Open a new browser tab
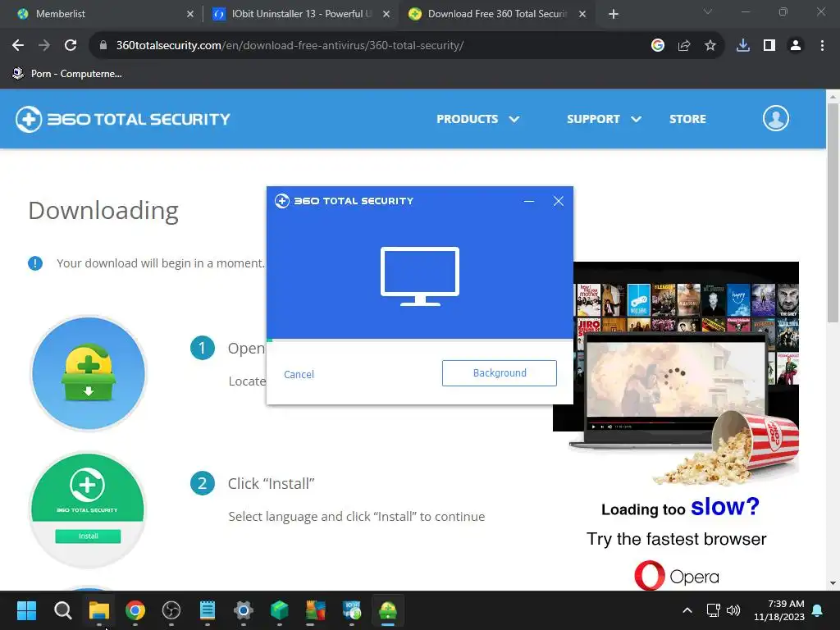The height and width of the screenshot is (630, 840). [x=614, y=14]
